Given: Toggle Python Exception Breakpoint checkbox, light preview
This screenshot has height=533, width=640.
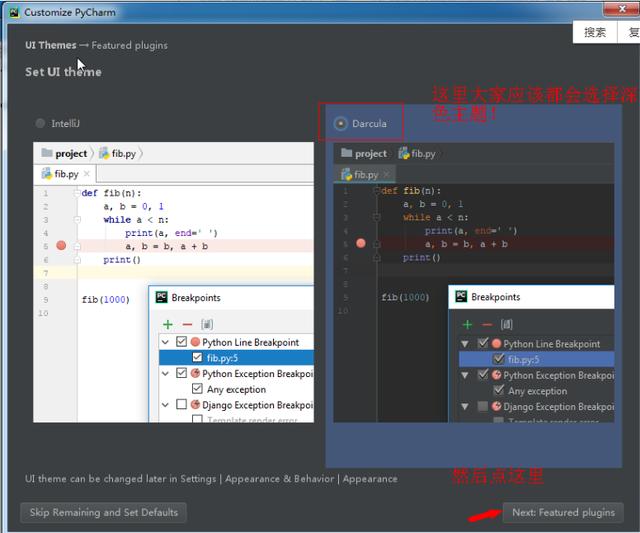Looking at the screenshot, I should coord(182,373).
